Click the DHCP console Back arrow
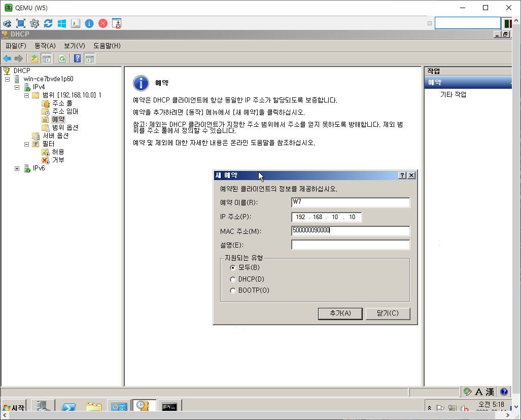 pyautogui.click(x=7, y=59)
